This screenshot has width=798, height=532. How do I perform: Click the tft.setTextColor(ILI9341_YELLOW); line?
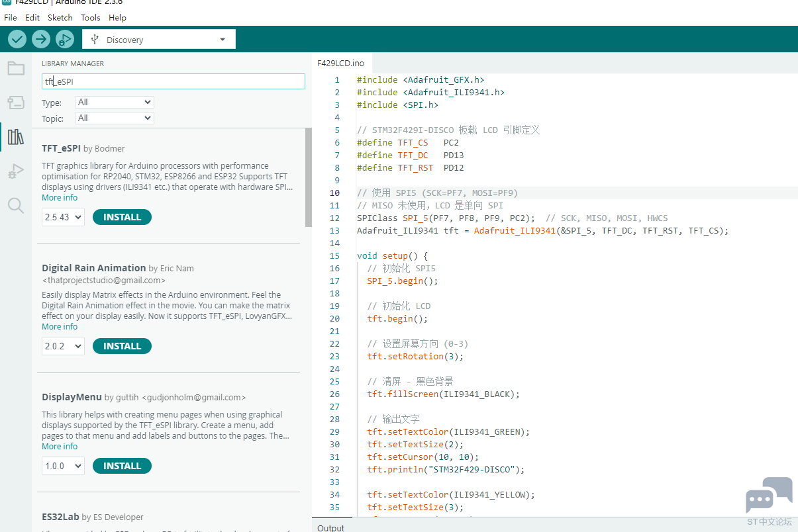[x=451, y=495]
